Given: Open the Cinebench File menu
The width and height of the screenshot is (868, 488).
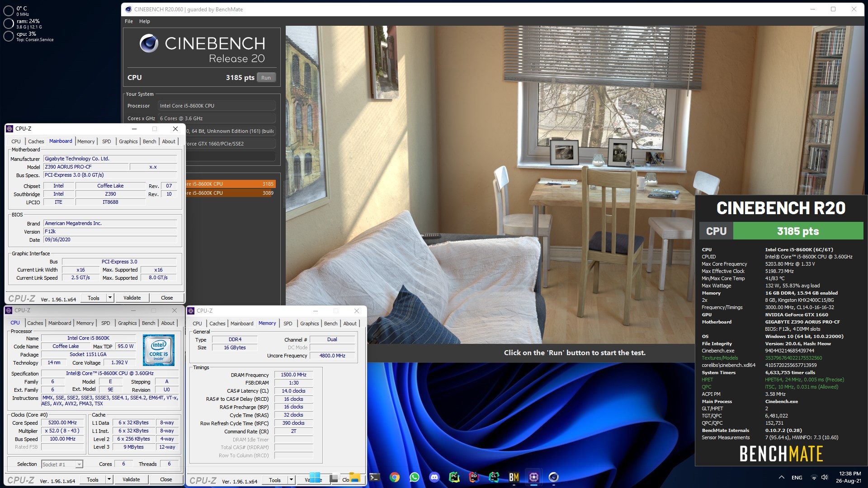Looking at the screenshot, I should (x=129, y=21).
